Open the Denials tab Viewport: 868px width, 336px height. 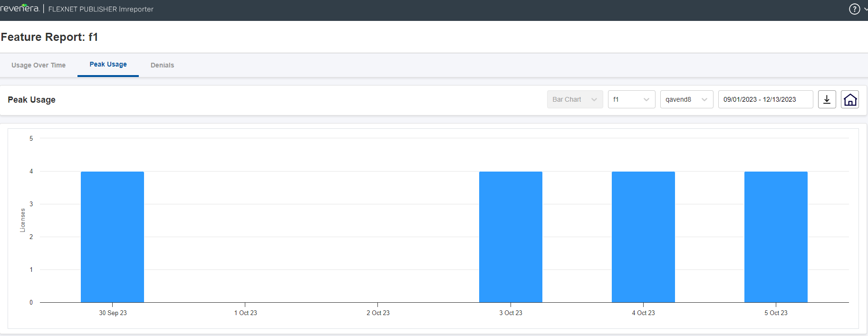(x=162, y=65)
